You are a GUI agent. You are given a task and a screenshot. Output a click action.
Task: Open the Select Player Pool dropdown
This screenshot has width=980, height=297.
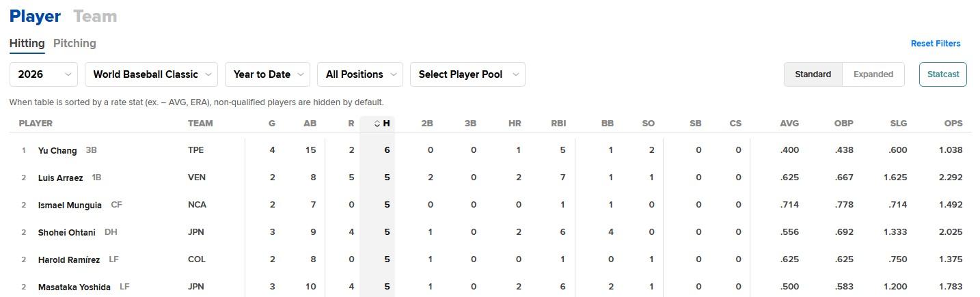pos(467,74)
